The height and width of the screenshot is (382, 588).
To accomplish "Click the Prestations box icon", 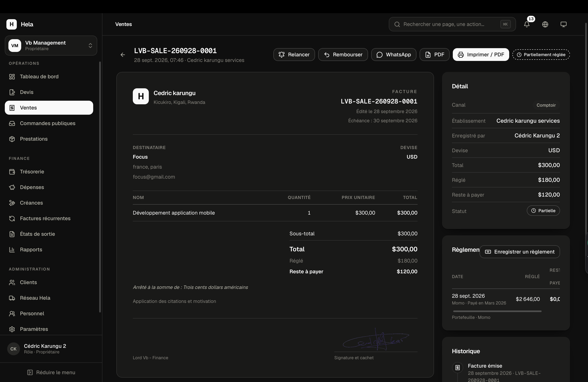I will (x=12, y=139).
